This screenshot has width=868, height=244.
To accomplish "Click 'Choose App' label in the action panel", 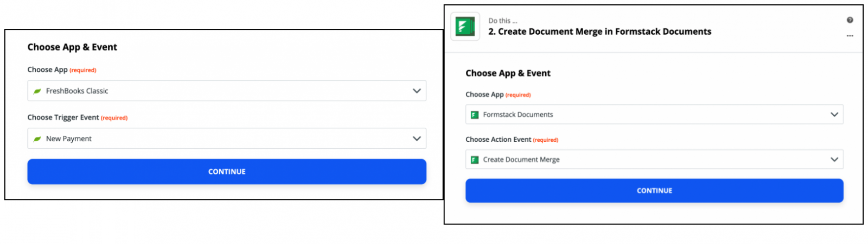I will (484, 95).
